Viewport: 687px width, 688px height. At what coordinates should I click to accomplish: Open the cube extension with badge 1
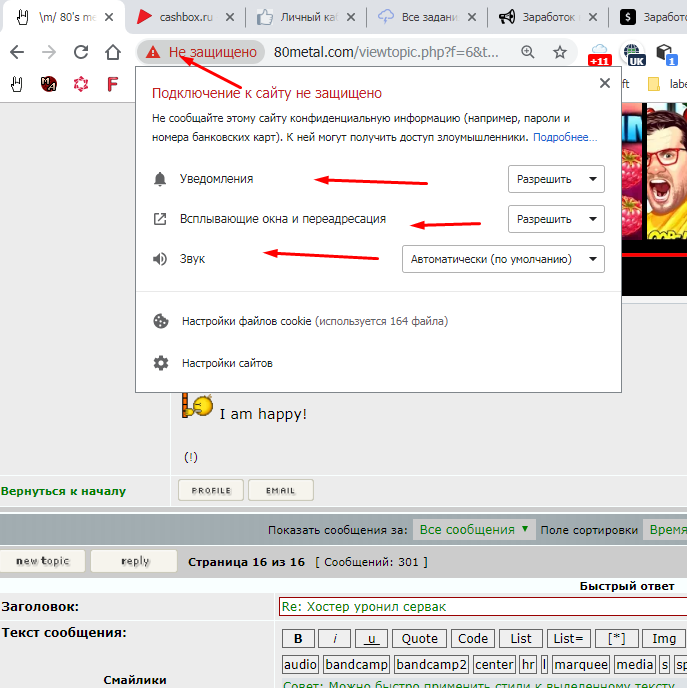click(666, 54)
